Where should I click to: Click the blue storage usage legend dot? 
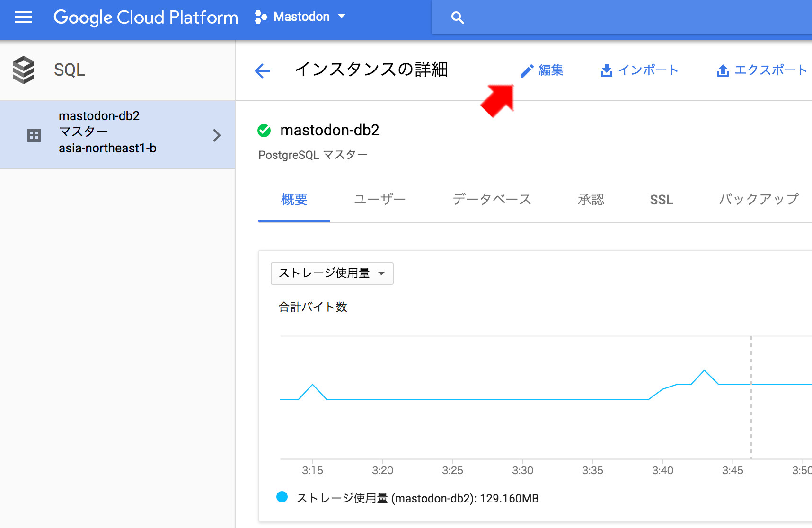(282, 497)
